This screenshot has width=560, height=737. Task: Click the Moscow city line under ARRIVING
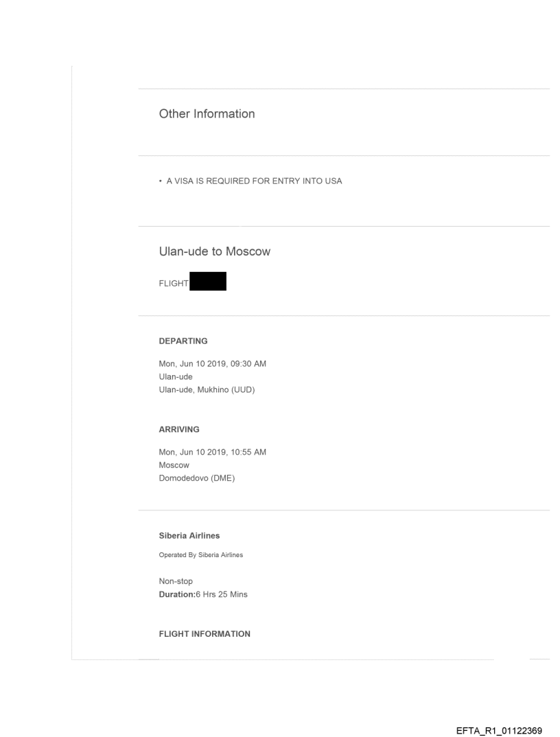pos(174,465)
